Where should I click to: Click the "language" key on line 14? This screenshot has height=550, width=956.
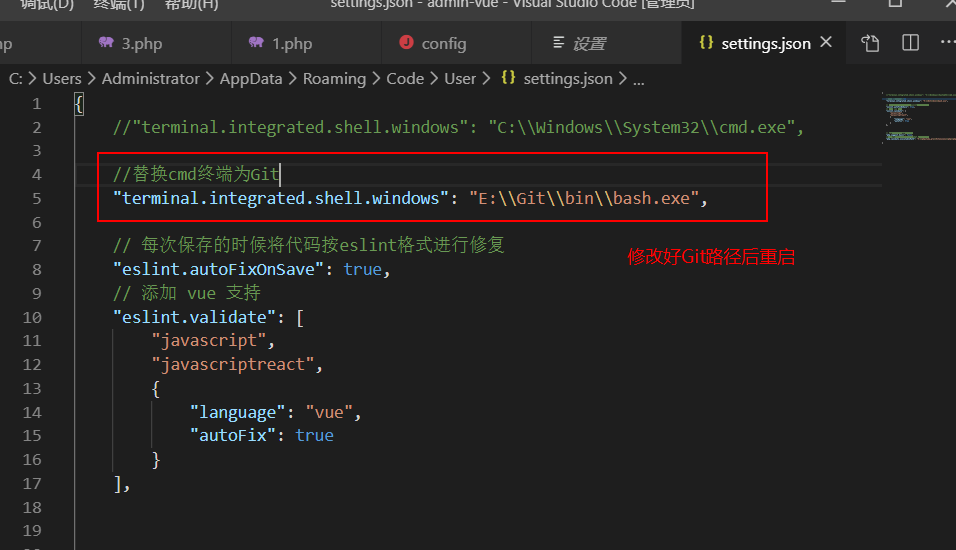click(x=238, y=413)
